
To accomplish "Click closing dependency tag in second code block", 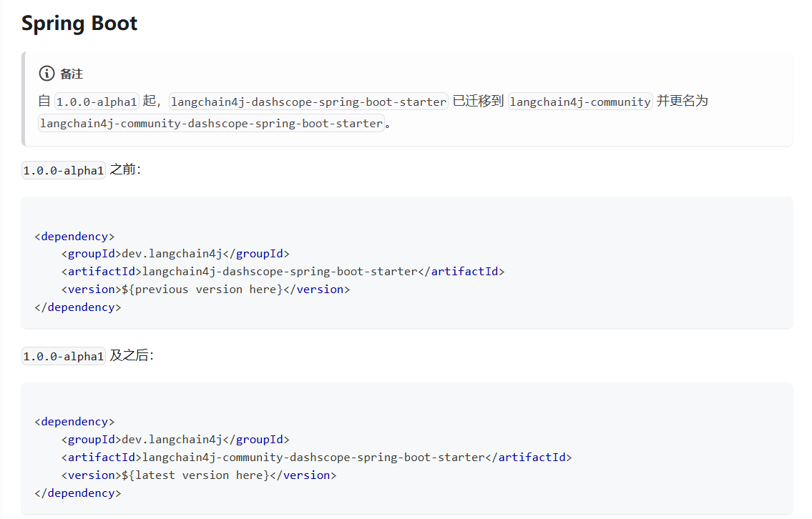I will [x=77, y=493].
